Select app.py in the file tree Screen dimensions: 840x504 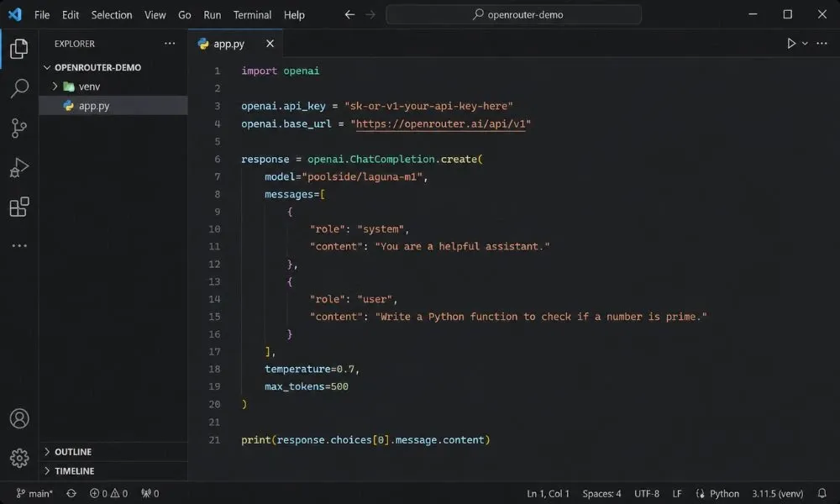pos(113,106)
